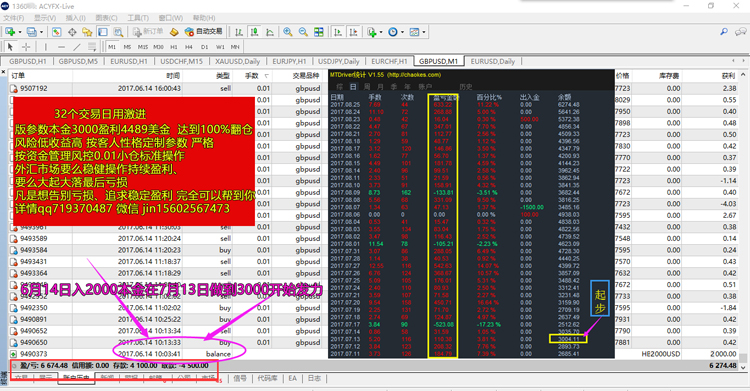Toggle the Terminal panel icon

(102, 32)
